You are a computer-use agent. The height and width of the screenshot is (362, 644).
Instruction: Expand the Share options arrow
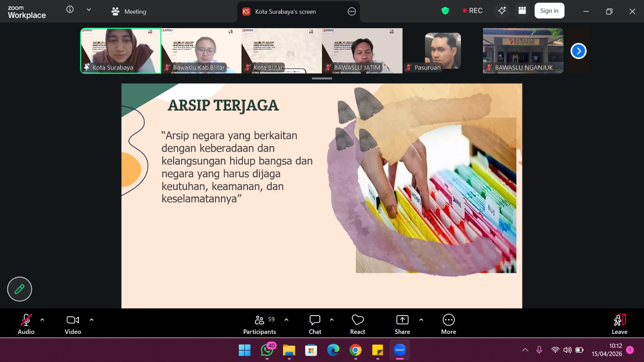pyautogui.click(x=421, y=320)
